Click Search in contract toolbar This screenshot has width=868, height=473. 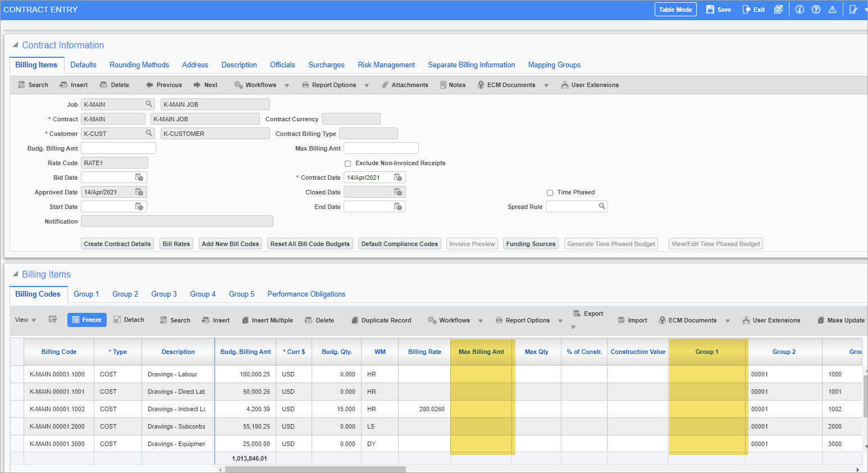click(x=33, y=85)
